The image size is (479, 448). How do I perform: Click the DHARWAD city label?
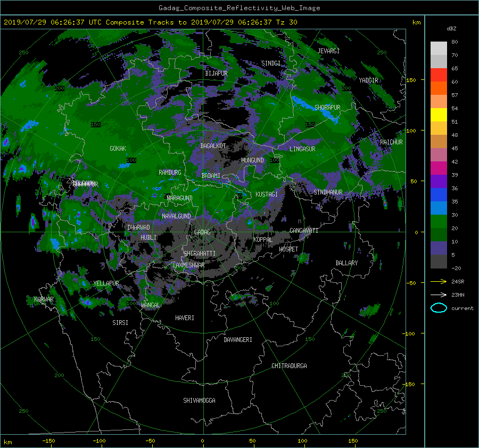tap(139, 227)
